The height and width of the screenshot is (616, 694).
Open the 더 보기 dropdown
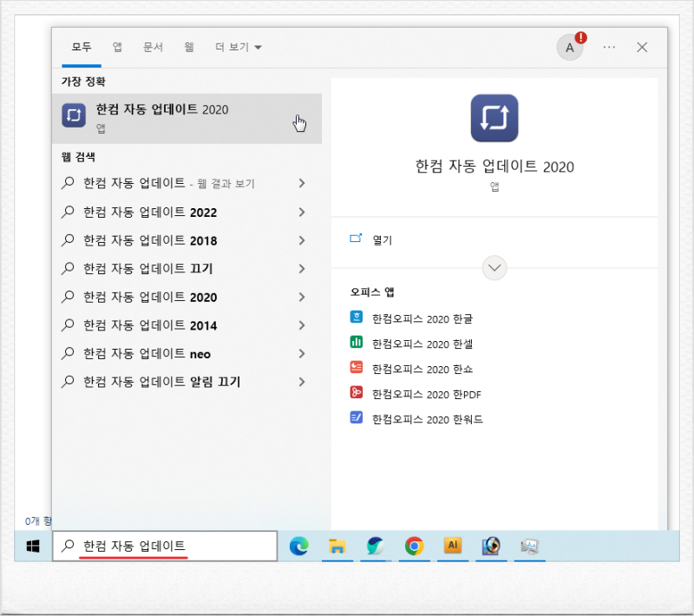[x=238, y=47]
